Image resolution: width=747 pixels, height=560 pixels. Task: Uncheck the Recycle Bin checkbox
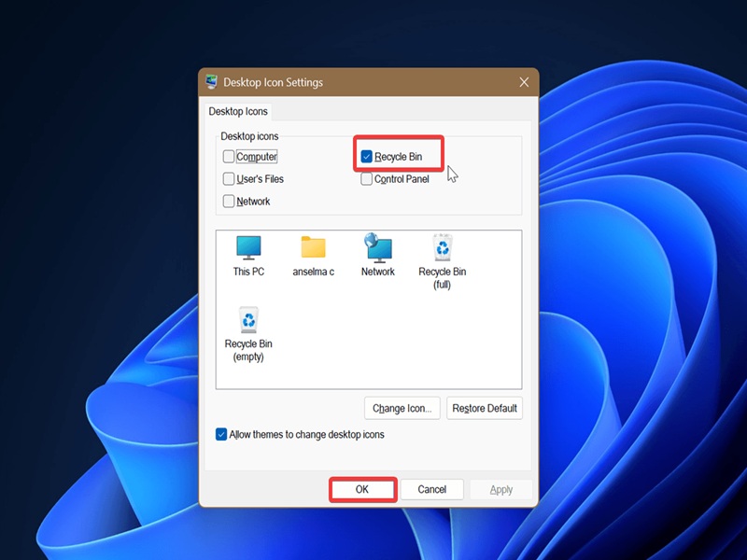(x=366, y=157)
